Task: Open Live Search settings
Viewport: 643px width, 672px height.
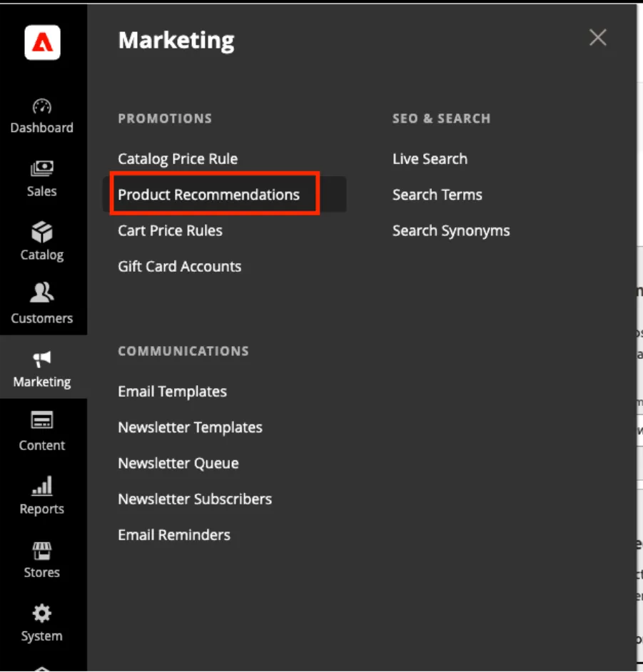Action: [430, 159]
